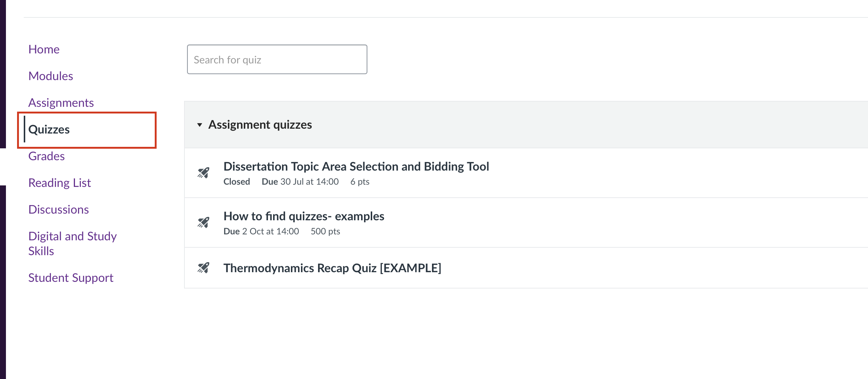Collapse the Assignment quizzes section arrow
868x379 pixels.
pos(200,125)
